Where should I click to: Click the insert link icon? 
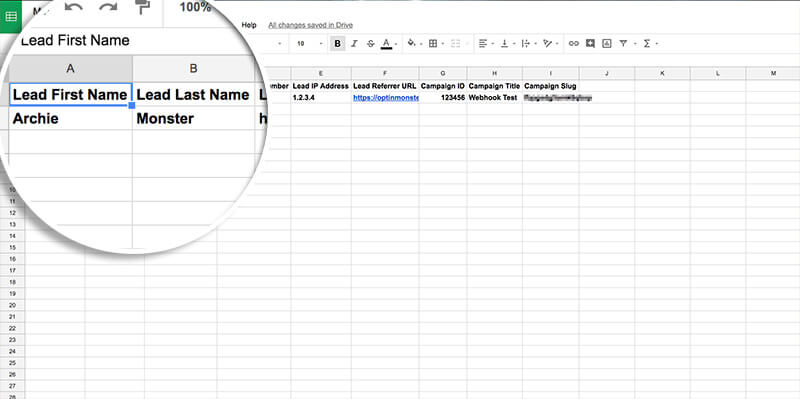[574, 44]
